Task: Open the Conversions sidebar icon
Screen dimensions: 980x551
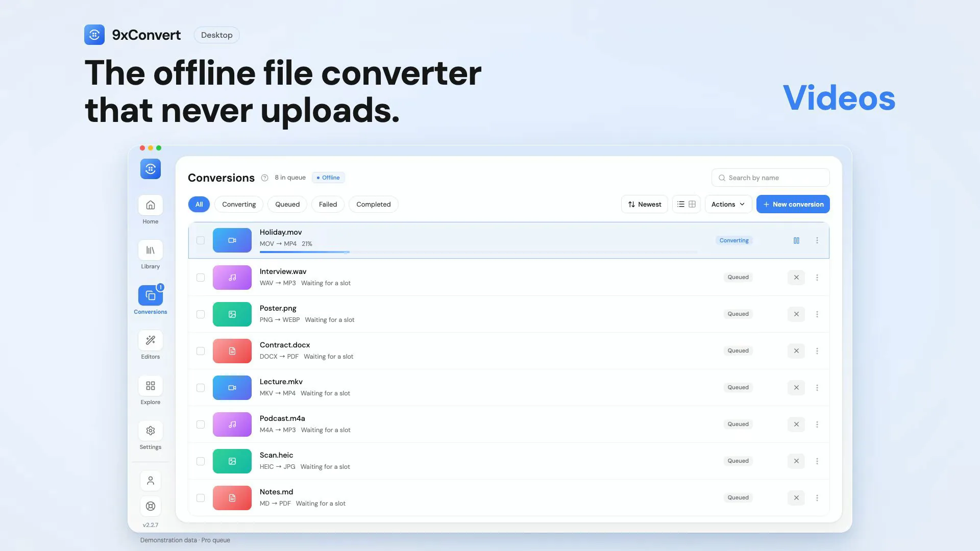Action: (x=150, y=295)
